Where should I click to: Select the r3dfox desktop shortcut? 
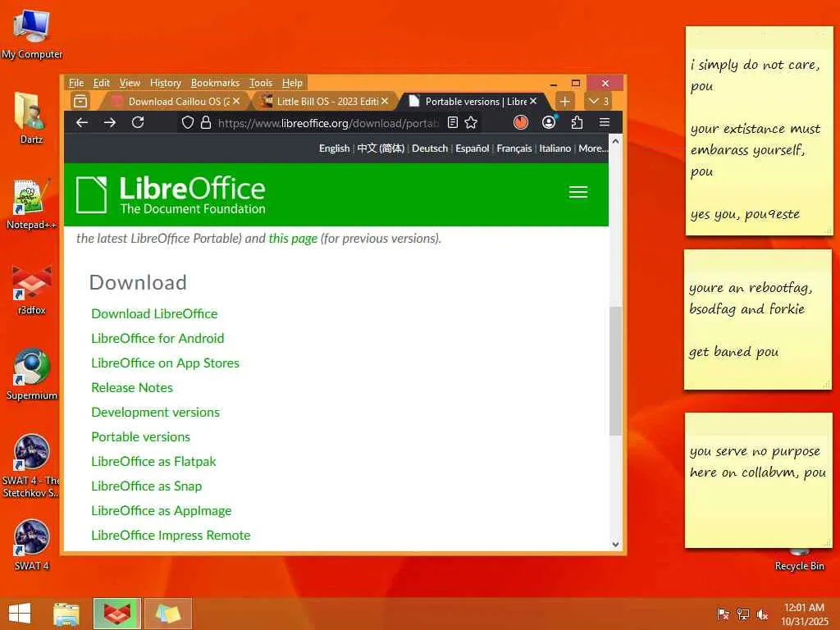pos(32,290)
